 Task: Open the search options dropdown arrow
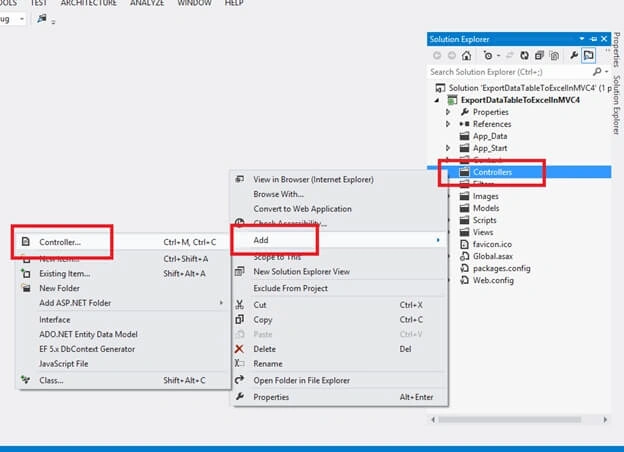point(606,72)
